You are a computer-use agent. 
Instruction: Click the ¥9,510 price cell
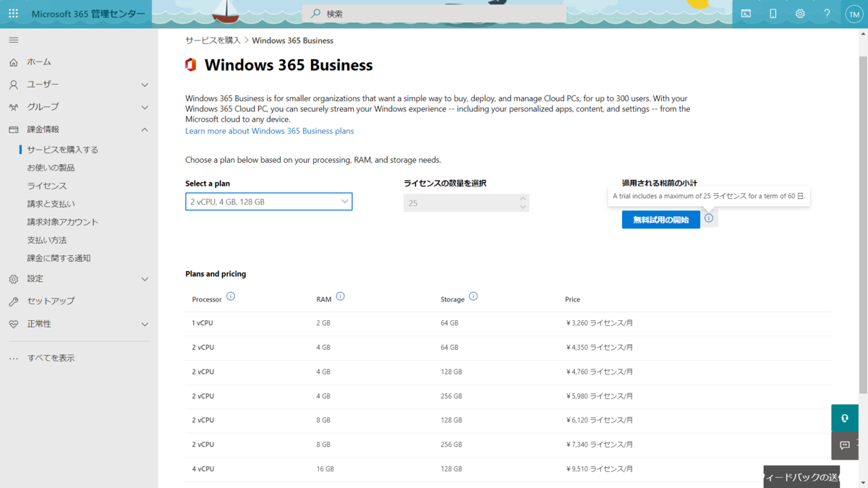pos(599,469)
